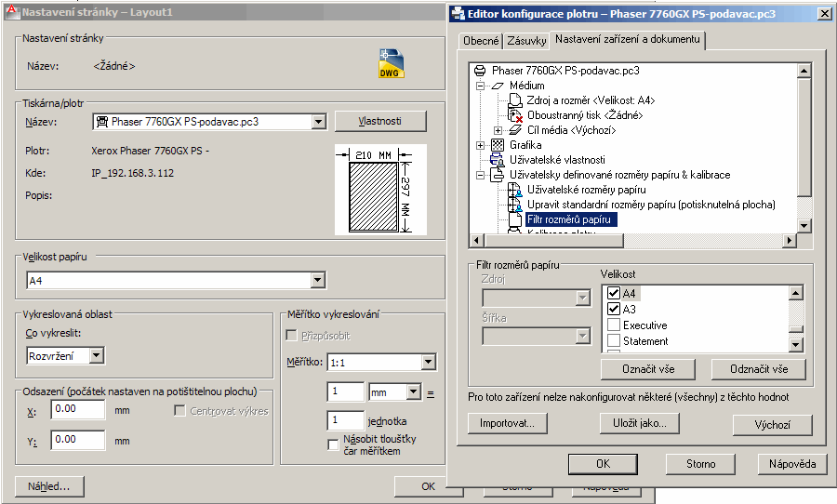Click the tree horizontal scrollbar right arrow
Screen dimensions: 837x504
point(790,241)
